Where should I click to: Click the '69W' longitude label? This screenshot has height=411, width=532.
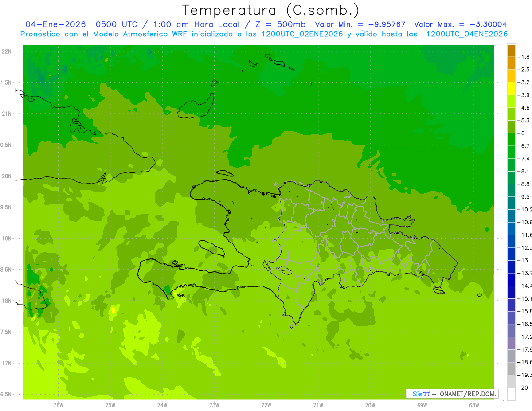(x=422, y=405)
